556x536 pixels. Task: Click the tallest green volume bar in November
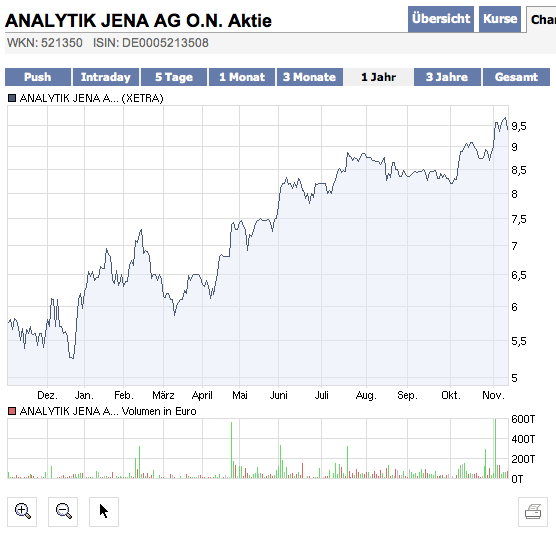(495, 448)
